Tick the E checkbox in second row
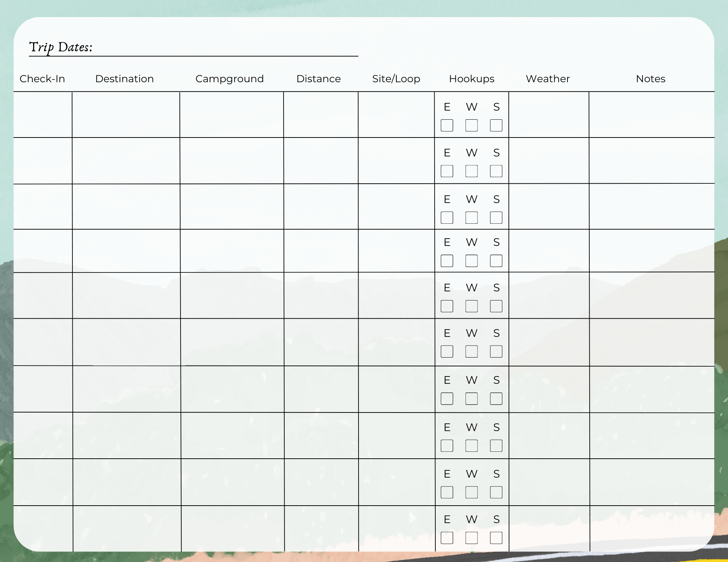Screen dimensions: 728x562 pyautogui.click(x=447, y=171)
